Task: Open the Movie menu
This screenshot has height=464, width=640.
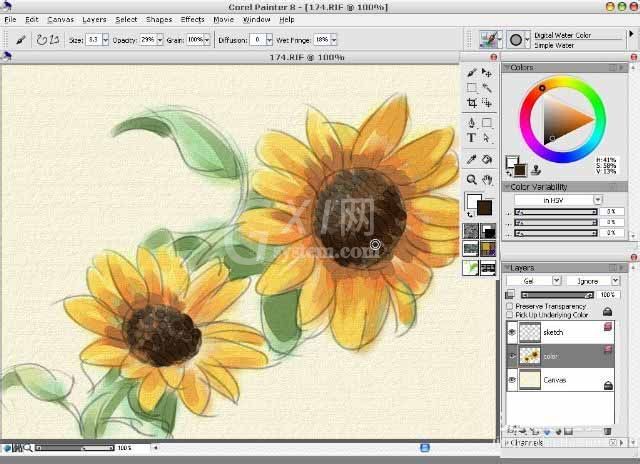Action: point(223,20)
